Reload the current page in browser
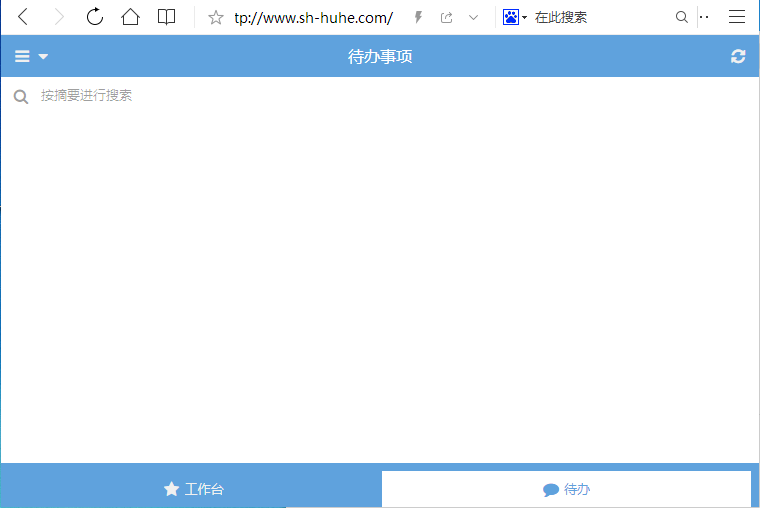760x508 pixels. [x=95, y=17]
